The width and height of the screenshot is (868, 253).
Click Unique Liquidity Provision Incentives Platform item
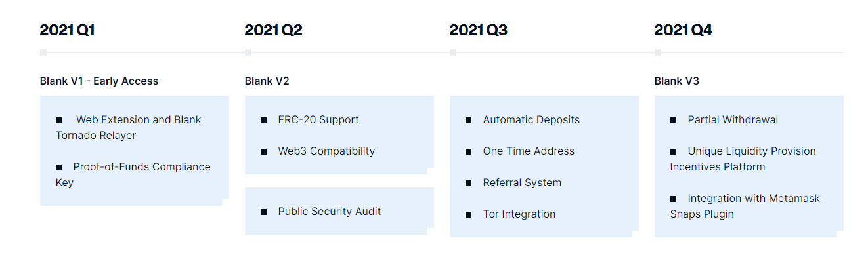pyautogui.click(x=743, y=159)
